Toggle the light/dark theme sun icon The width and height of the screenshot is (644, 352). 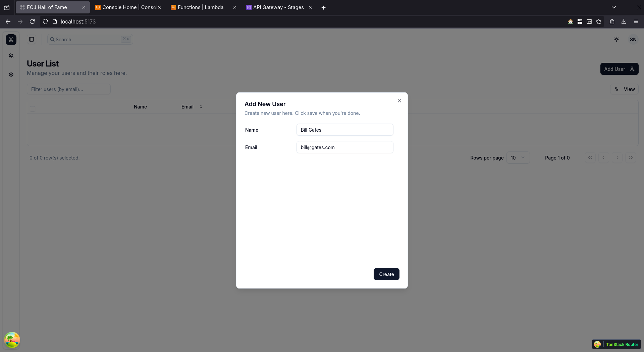click(616, 39)
